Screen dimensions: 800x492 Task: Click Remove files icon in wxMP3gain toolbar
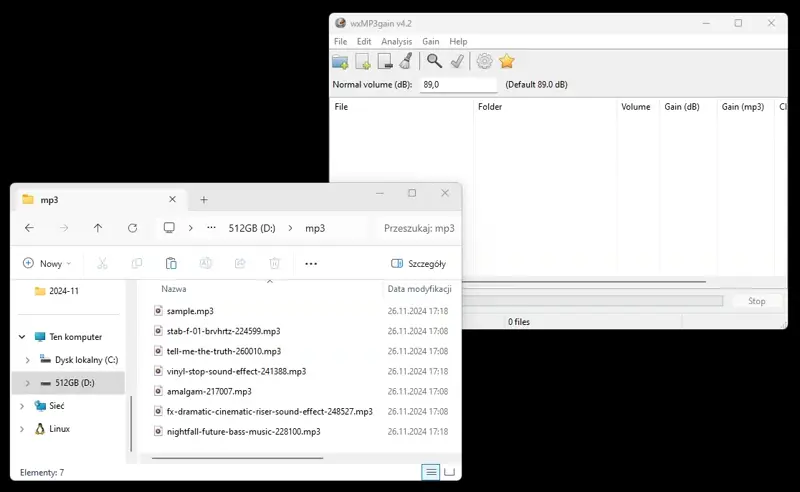[385, 61]
